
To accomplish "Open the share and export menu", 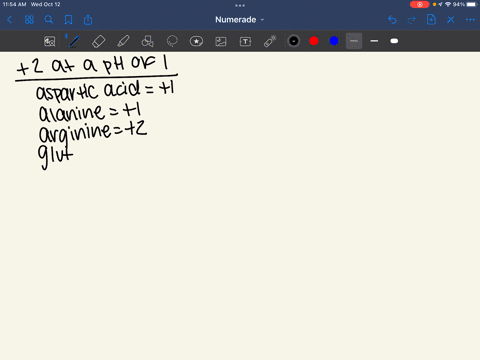I will (x=88, y=20).
